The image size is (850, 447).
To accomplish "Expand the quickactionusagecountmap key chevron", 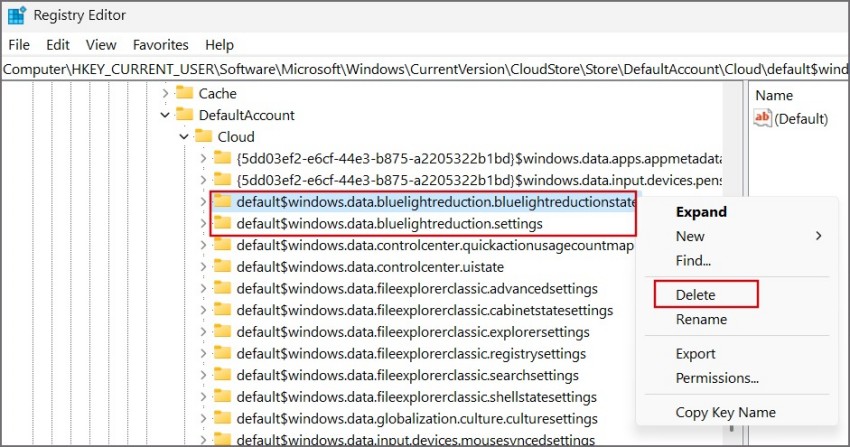I will [203, 245].
